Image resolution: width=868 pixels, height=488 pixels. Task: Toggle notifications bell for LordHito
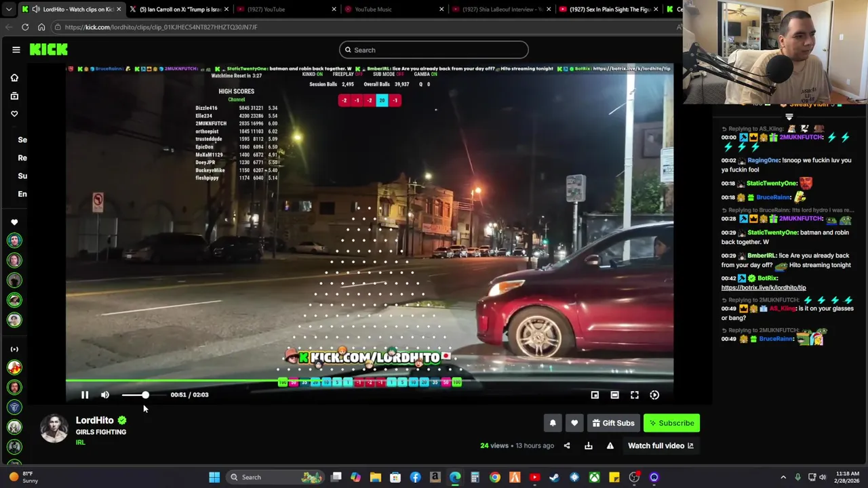[553, 423]
